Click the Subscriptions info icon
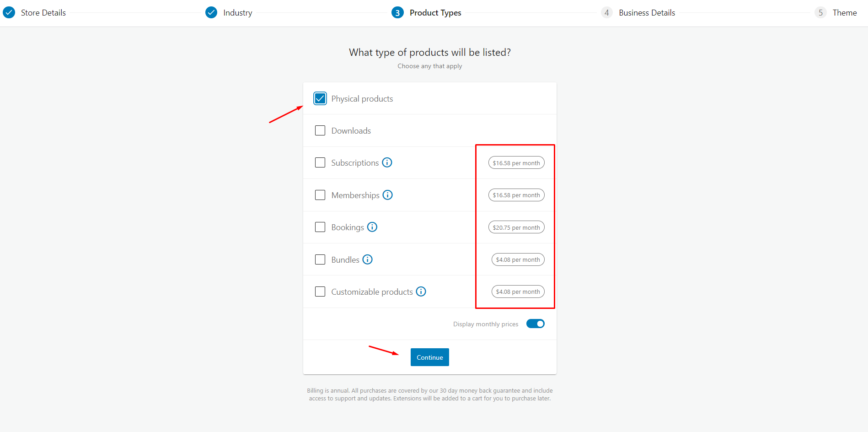 coord(387,162)
